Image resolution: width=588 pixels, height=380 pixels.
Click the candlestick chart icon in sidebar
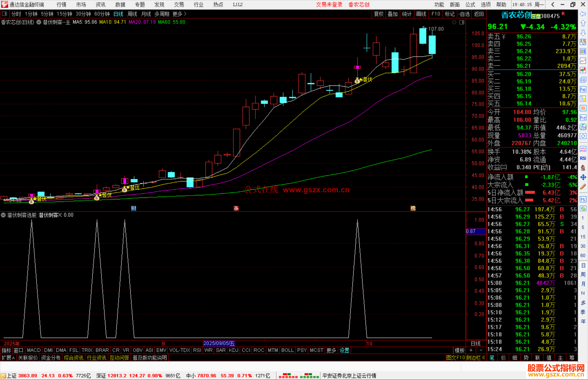click(583, 70)
